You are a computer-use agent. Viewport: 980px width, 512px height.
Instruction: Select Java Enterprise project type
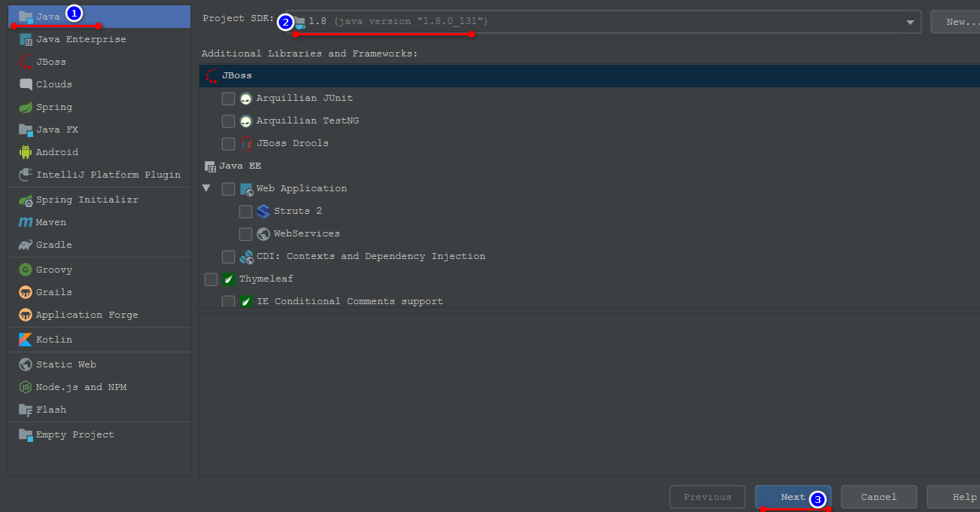(99, 39)
